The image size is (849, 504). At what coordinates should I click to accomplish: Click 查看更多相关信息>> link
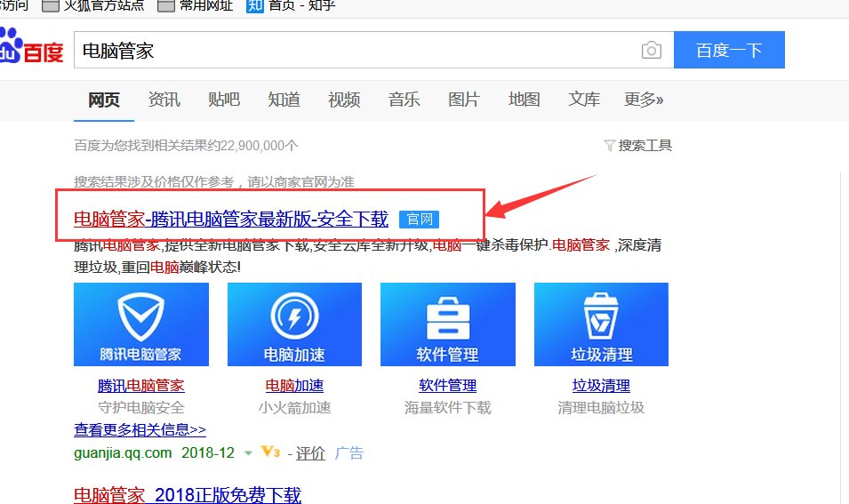140,430
